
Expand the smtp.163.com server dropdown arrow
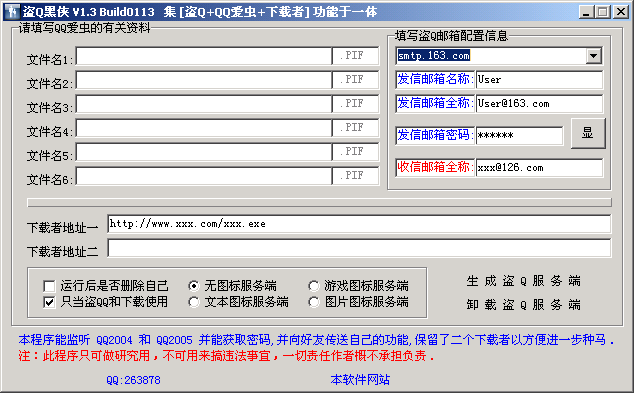click(594, 56)
